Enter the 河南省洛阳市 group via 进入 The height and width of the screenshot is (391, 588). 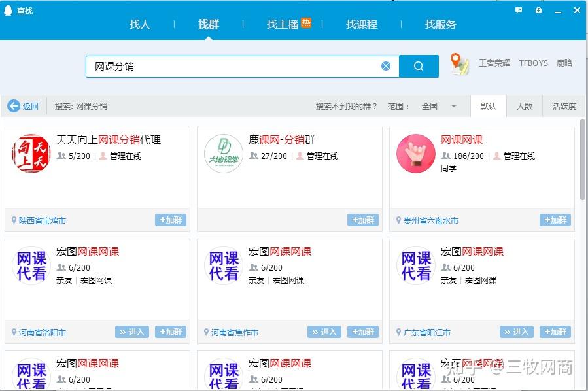(132, 331)
